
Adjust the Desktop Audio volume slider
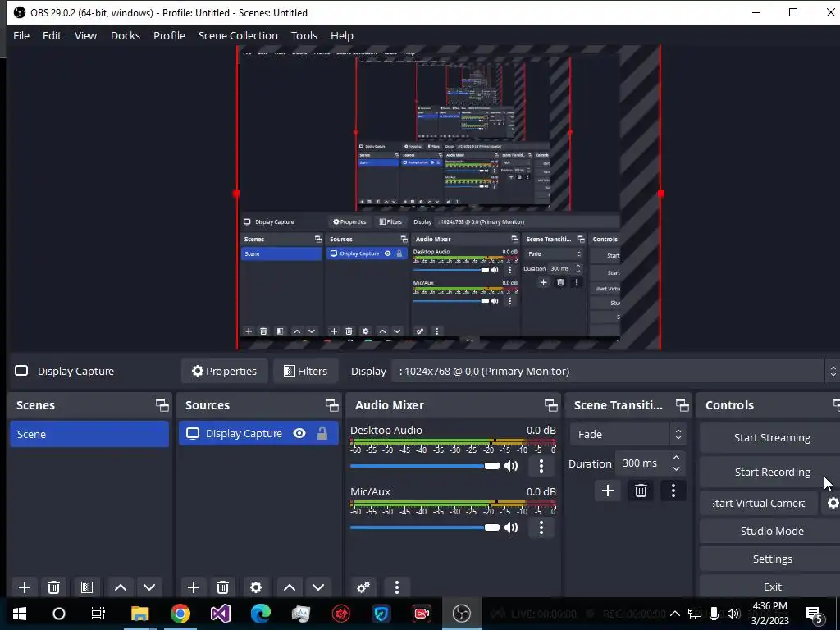pos(425,466)
